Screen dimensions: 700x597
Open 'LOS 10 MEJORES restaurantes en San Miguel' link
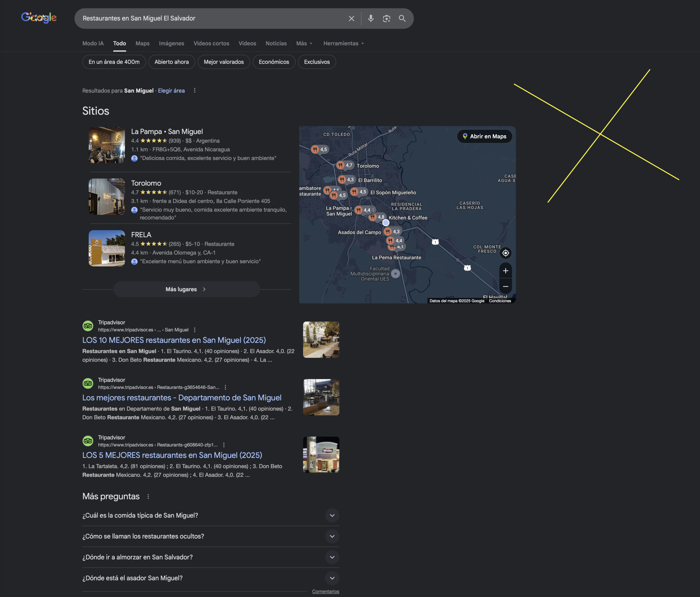(174, 340)
